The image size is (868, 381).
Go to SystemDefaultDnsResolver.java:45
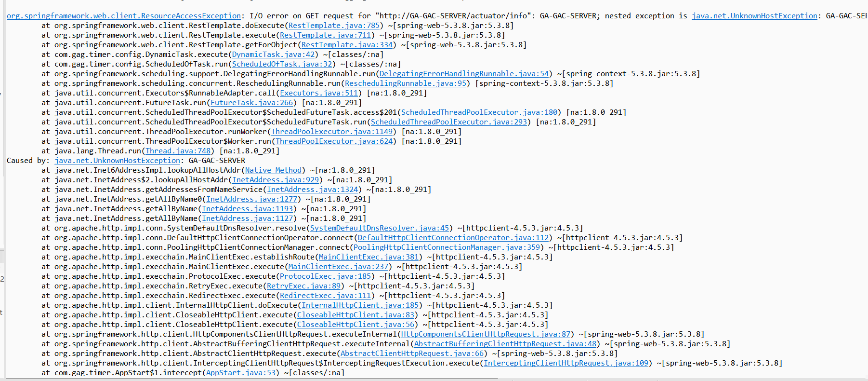pos(380,228)
